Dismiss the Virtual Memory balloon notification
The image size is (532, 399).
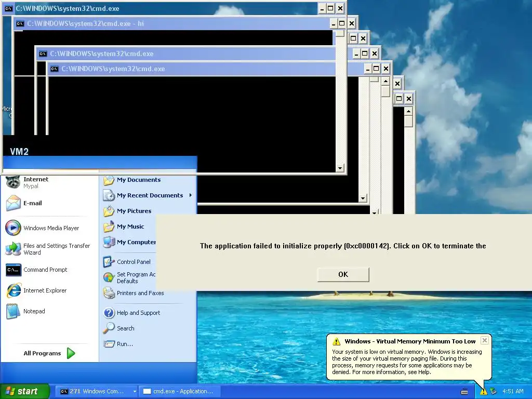click(x=485, y=340)
